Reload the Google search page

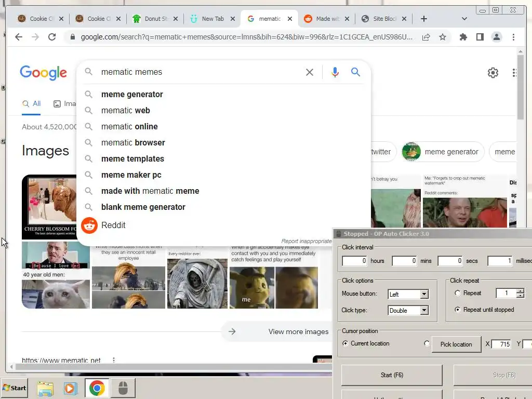coord(52,37)
